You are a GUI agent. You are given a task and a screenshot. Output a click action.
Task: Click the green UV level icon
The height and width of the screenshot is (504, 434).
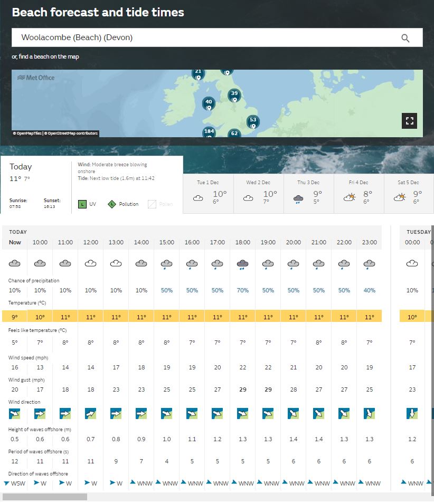coord(82,204)
